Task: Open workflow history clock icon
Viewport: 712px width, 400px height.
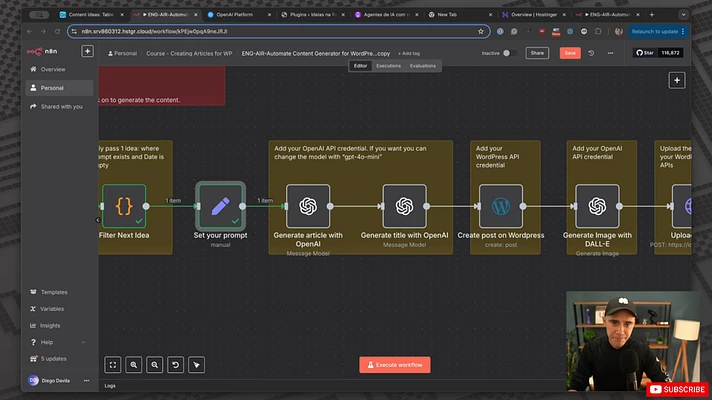Action: pos(591,53)
